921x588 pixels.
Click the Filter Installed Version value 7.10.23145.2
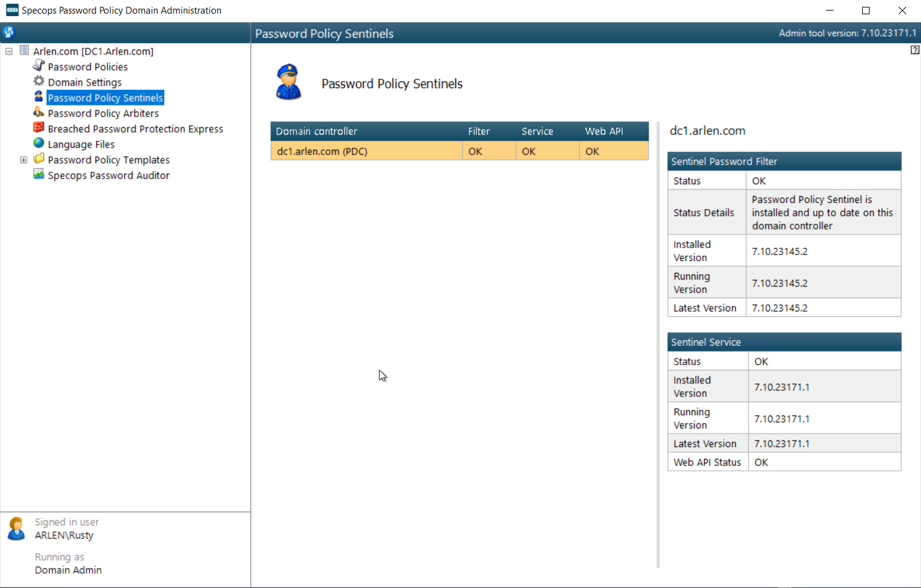coord(780,251)
